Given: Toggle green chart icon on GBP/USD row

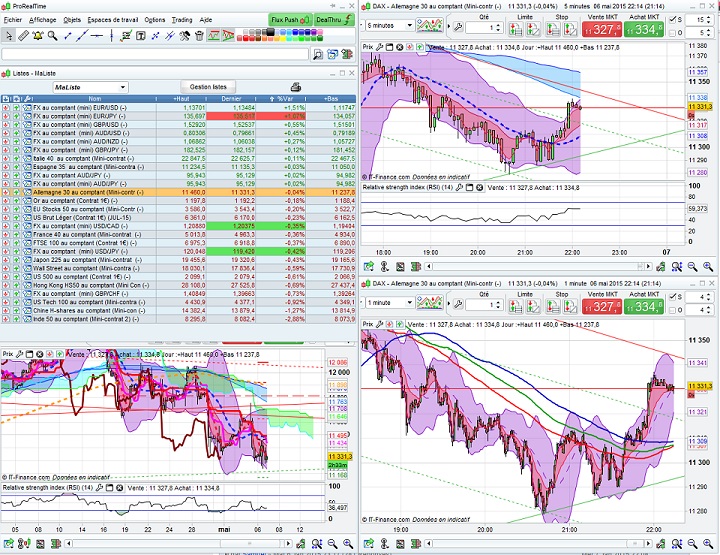Looking at the screenshot, I should coord(16,124).
